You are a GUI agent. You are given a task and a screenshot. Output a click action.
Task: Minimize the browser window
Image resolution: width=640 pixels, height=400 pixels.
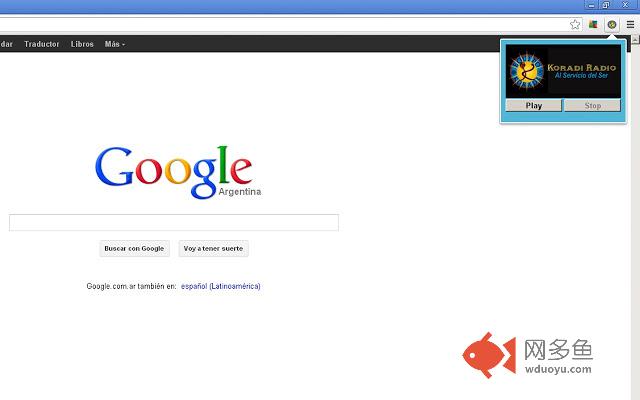[x=591, y=5]
